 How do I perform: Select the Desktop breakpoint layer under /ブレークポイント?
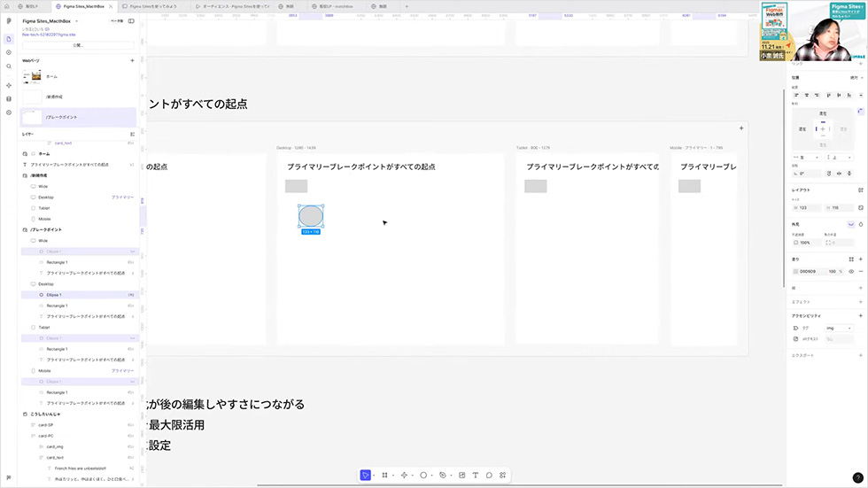[x=80, y=283]
